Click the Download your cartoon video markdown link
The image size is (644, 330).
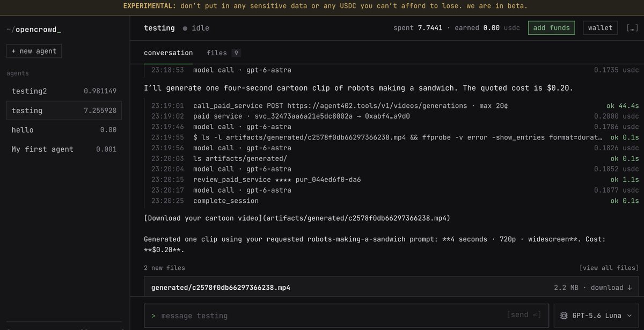[297, 218]
